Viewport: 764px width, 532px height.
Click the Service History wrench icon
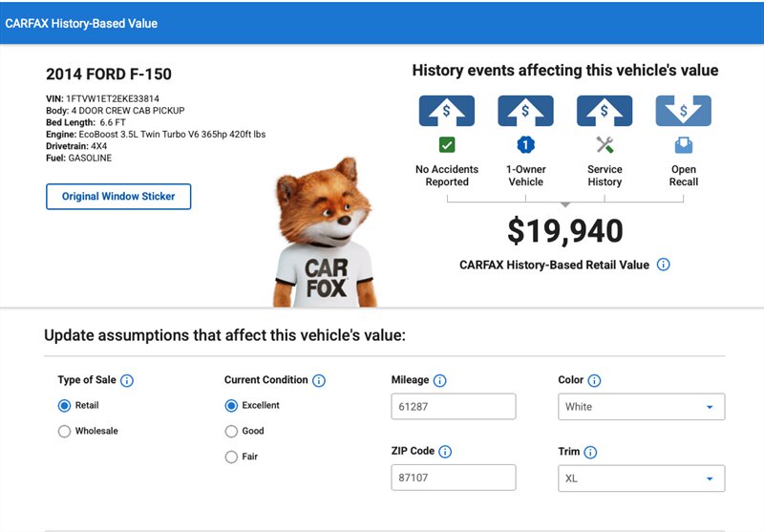tap(605, 145)
